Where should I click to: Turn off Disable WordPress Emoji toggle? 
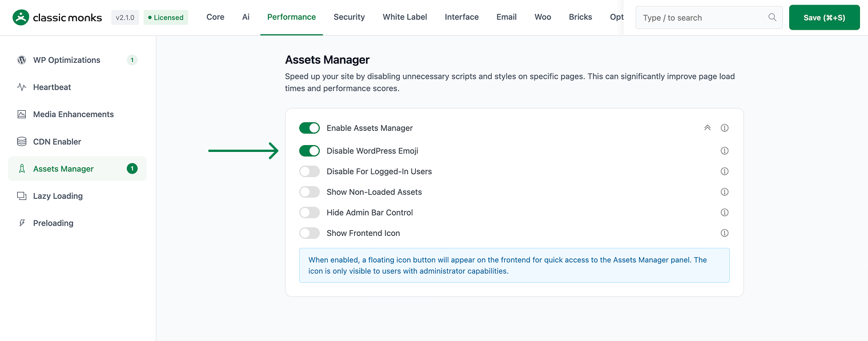[x=310, y=151]
